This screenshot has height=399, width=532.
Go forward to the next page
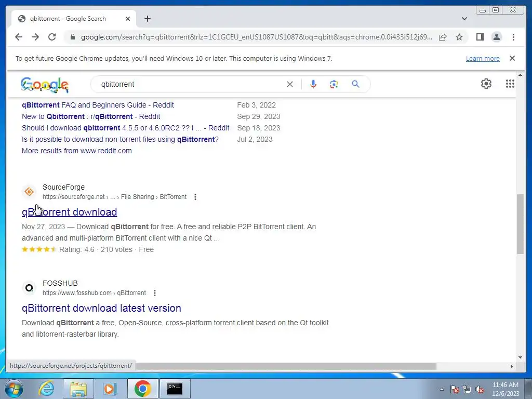tap(35, 37)
